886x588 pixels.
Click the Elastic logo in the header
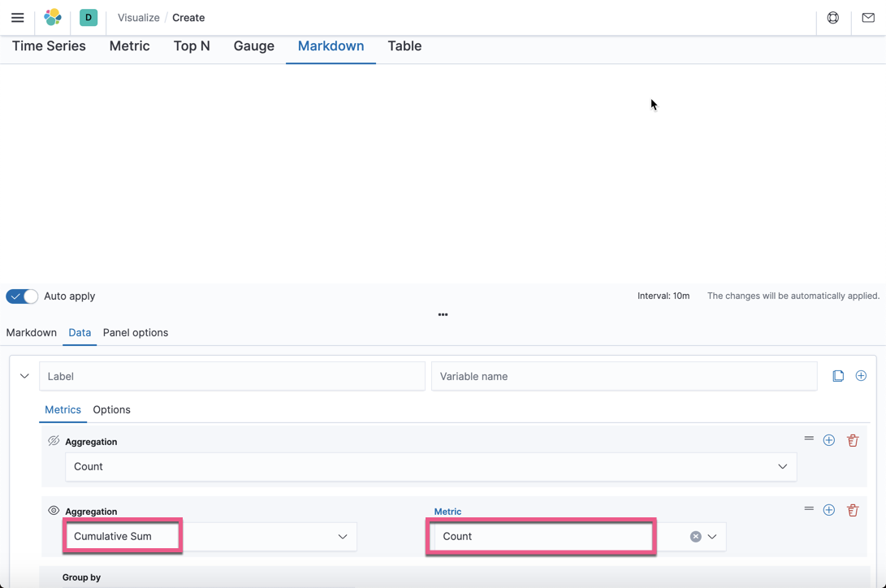(x=52, y=17)
